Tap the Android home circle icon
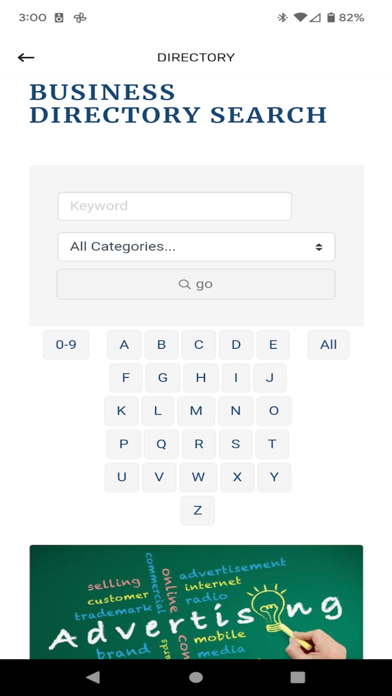Screen dimensions: 392x696 pos(196,677)
